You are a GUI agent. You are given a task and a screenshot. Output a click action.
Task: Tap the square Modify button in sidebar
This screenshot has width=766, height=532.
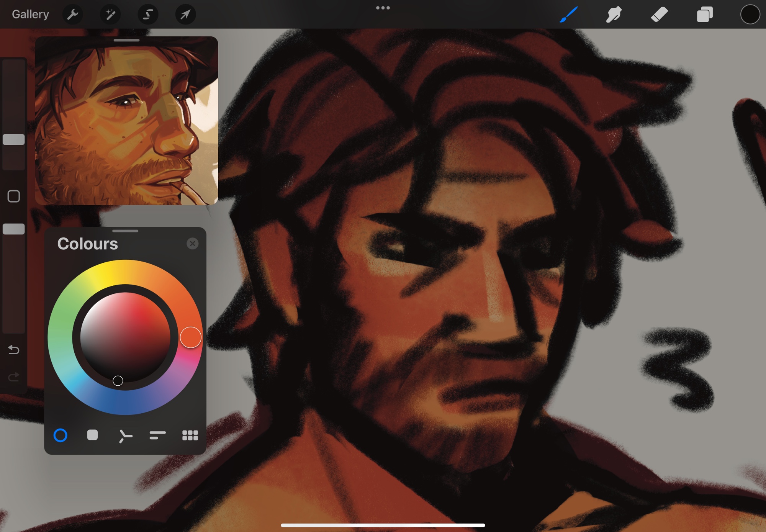14,196
